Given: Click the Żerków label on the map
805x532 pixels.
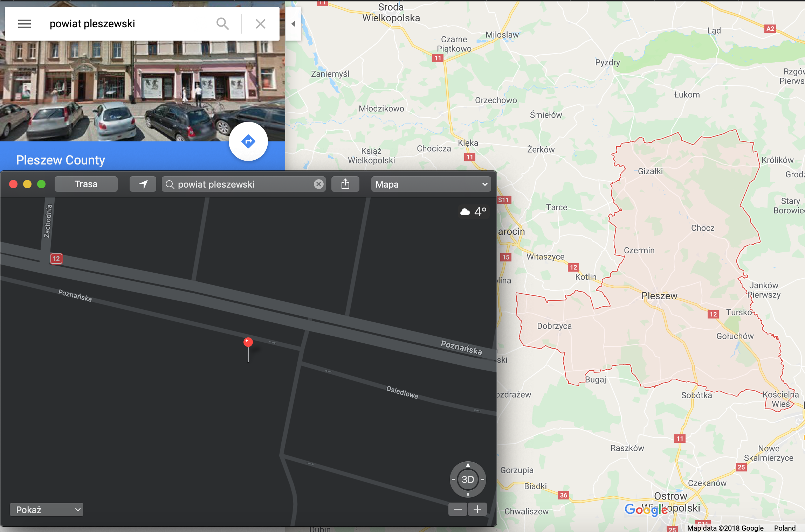Looking at the screenshot, I should [x=541, y=149].
